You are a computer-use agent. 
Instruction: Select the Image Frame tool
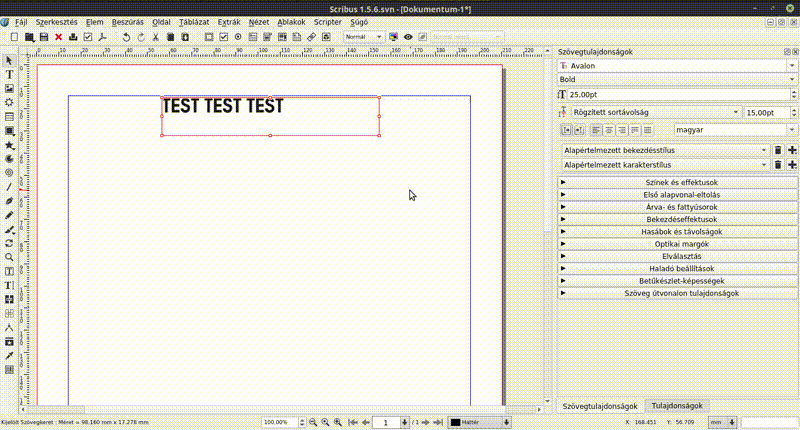click(10, 88)
